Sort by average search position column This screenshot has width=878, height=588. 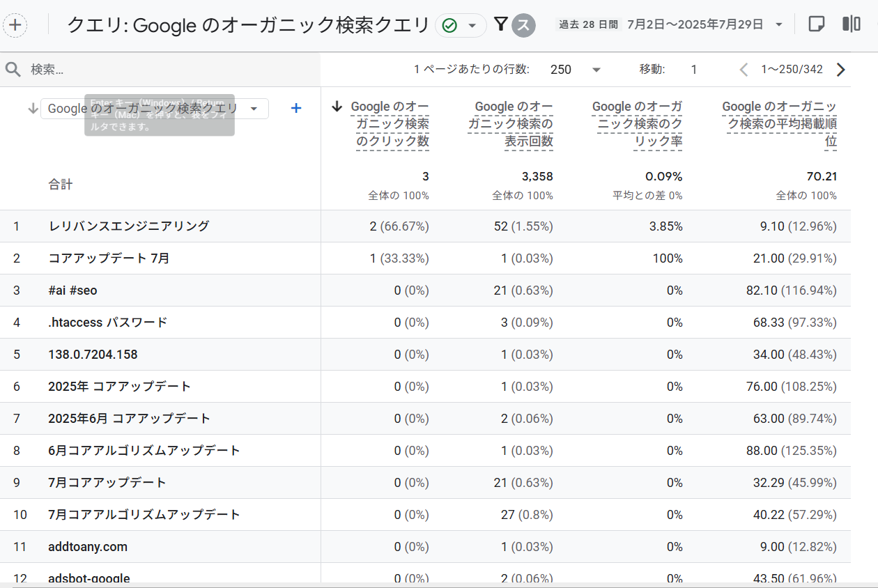point(779,124)
